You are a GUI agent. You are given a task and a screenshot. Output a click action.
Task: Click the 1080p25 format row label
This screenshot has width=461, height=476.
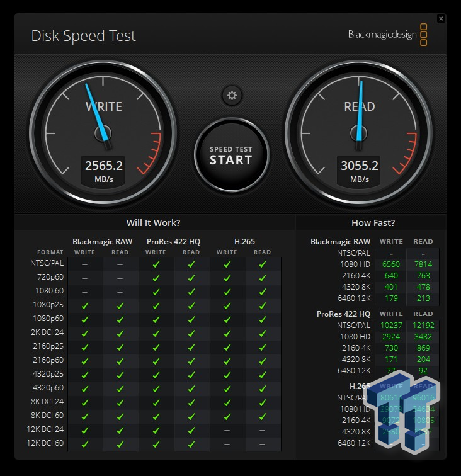pyautogui.click(x=48, y=305)
